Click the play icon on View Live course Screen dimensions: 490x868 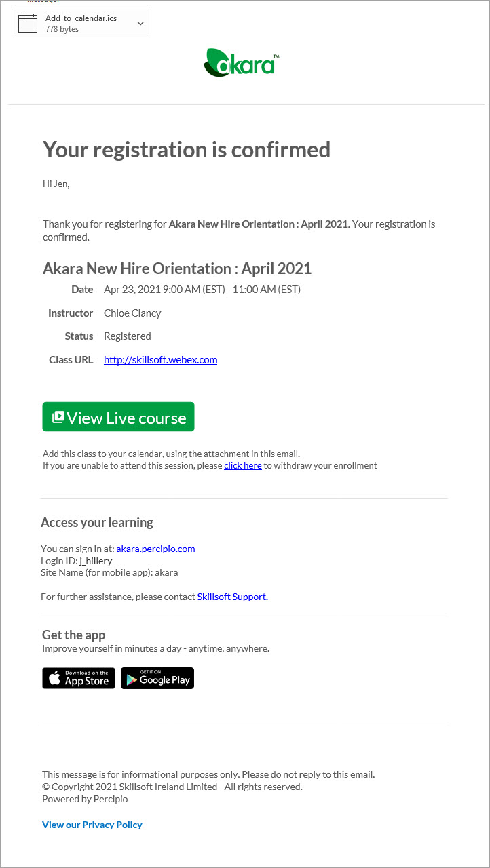(58, 417)
